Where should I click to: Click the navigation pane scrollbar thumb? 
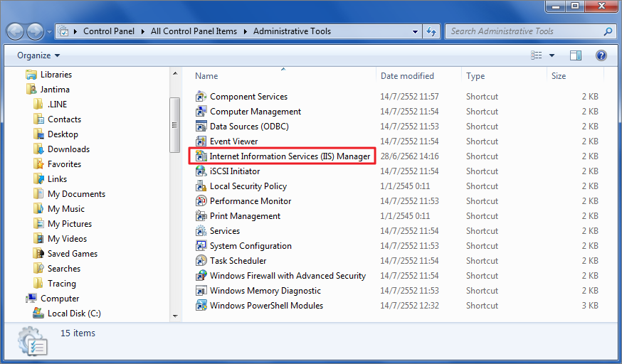[174, 125]
